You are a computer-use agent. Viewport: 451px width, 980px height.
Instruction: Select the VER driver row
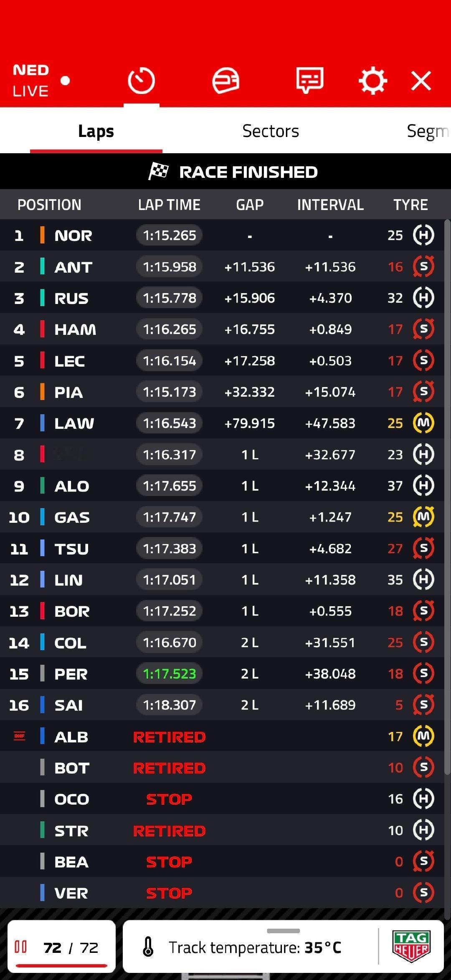(x=222, y=893)
